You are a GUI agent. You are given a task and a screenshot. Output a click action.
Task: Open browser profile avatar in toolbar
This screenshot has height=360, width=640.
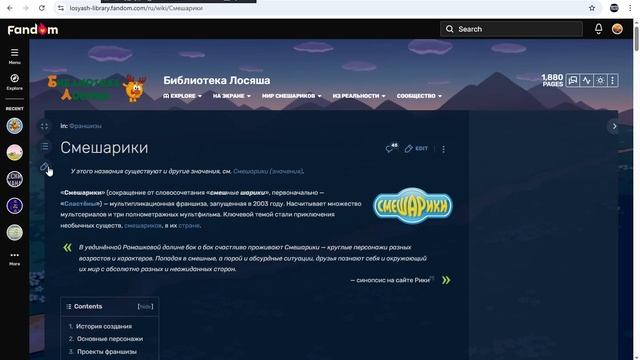614,8
